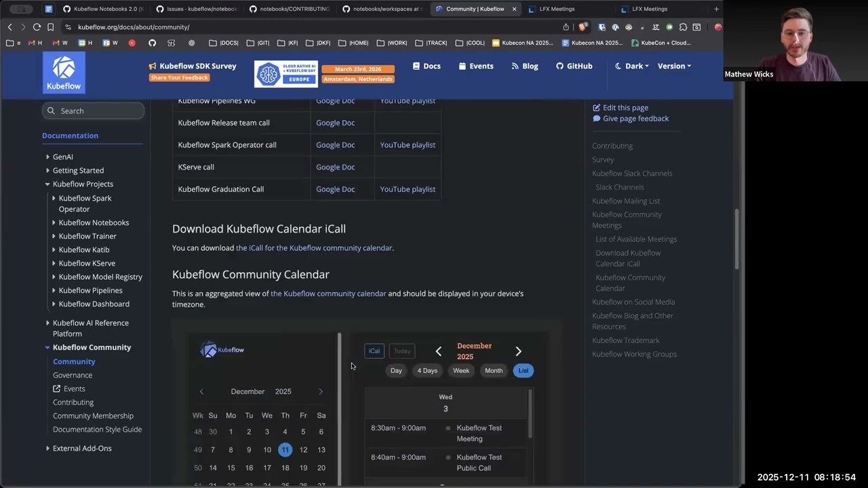This screenshot has height=488, width=868.
Task: Click the iCal button in calendar
Action: coord(374,351)
